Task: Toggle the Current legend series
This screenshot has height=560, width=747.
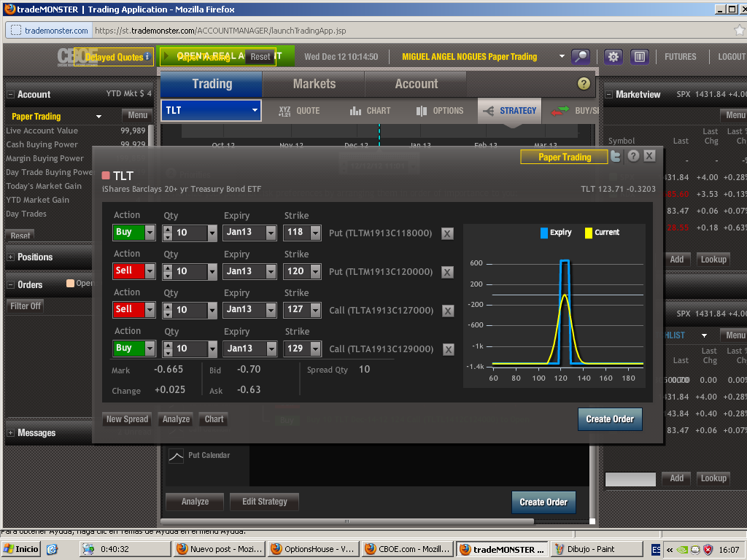Action: [602, 233]
